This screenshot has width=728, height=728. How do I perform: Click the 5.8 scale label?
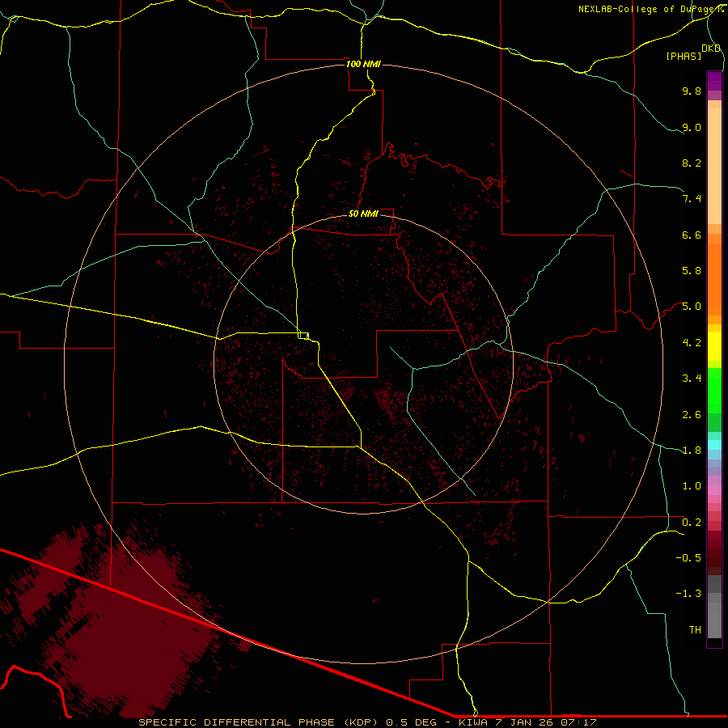(x=692, y=271)
